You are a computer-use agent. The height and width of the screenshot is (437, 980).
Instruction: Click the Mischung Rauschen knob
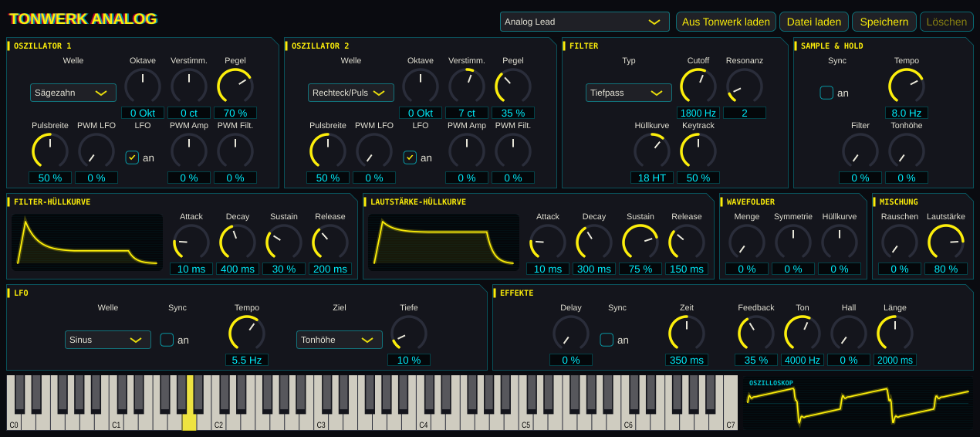(x=900, y=242)
